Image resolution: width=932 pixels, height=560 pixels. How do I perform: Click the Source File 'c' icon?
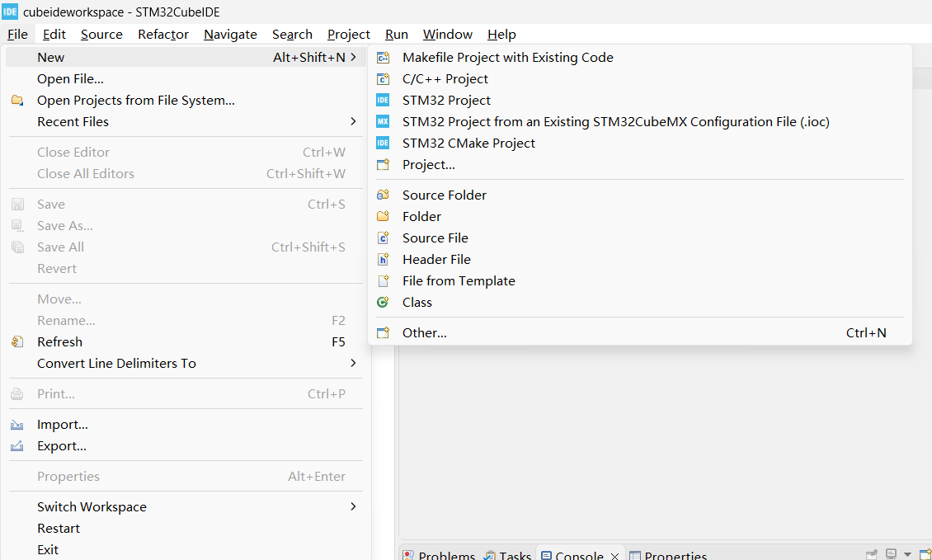tap(383, 238)
